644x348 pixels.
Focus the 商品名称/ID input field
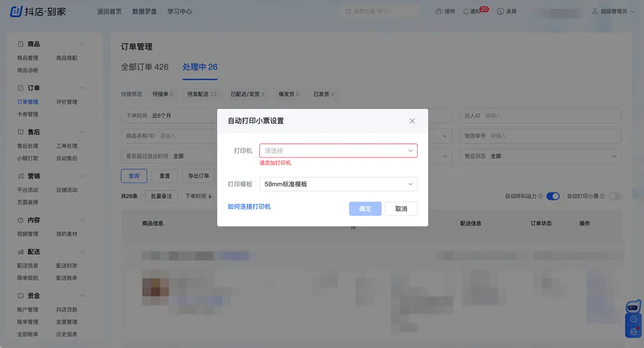pyautogui.click(x=169, y=136)
